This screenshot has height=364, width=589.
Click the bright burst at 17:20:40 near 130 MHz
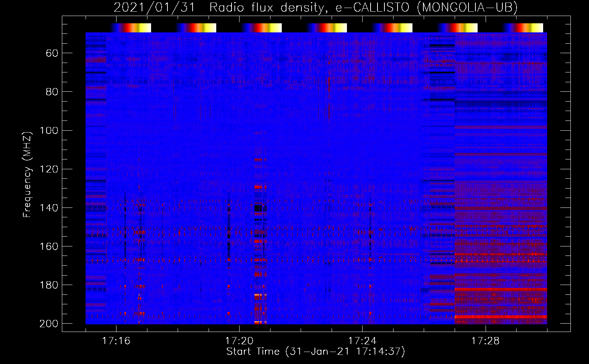coord(259,187)
